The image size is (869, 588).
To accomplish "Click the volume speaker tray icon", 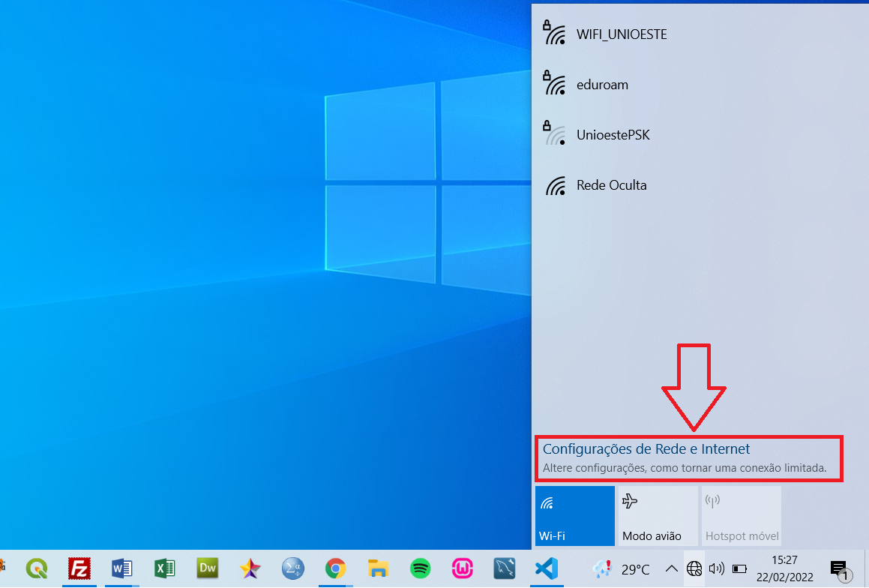I will tap(717, 569).
